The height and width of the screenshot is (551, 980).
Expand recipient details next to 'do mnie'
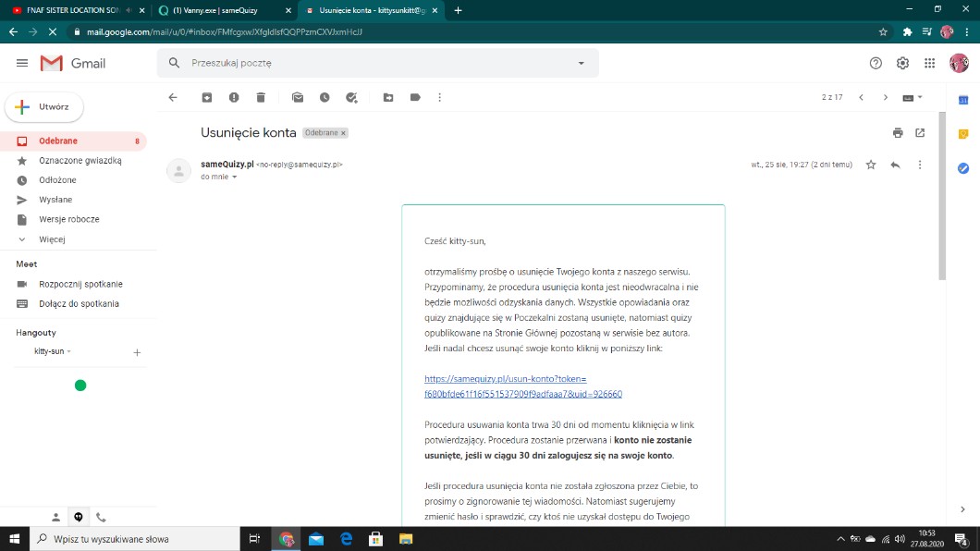click(235, 177)
